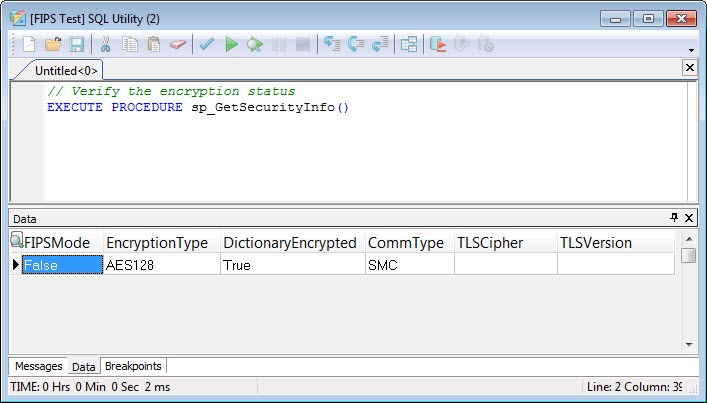The height and width of the screenshot is (403, 707).
Task: Click the grayed-out stop icon
Action: click(x=303, y=44)
